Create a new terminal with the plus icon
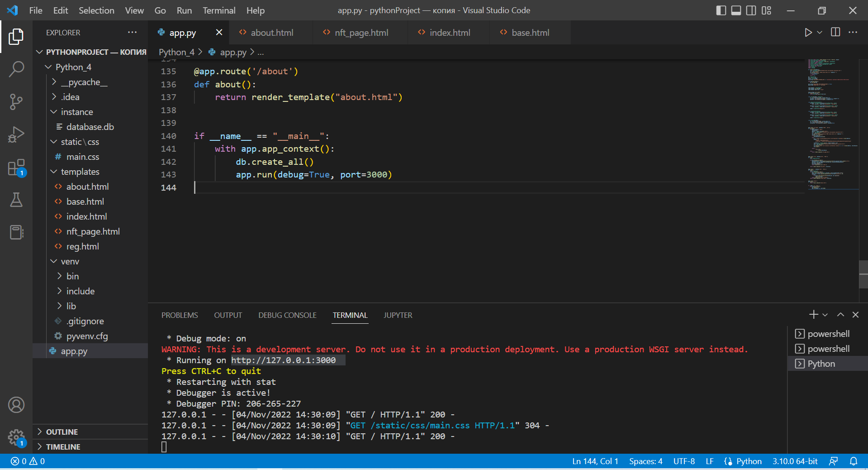Image resolution: width=868 pixels, height=470 pixels. 813,314
